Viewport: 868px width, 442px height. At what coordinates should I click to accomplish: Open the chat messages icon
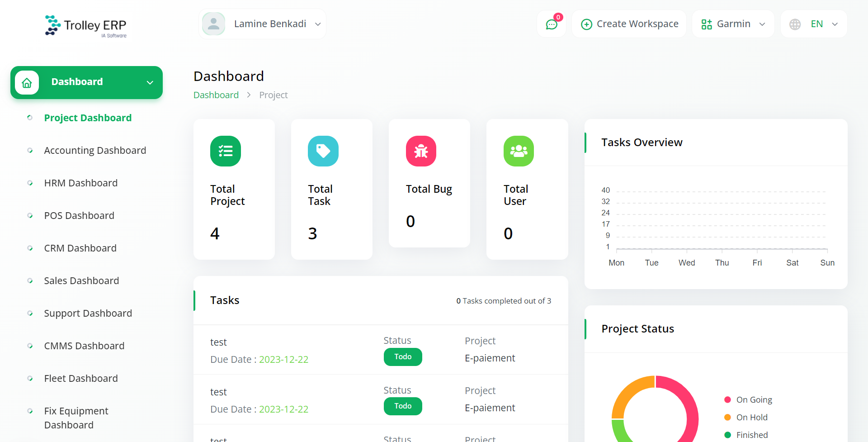point(552,24)
